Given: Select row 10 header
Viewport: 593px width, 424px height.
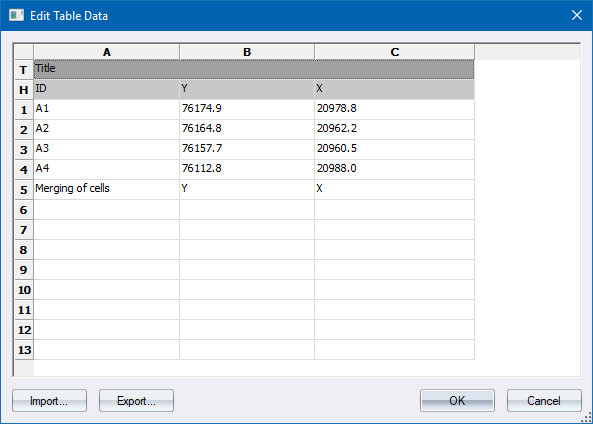Looking at the screenshot, I should pyautogui.click(x=24, y=290).
